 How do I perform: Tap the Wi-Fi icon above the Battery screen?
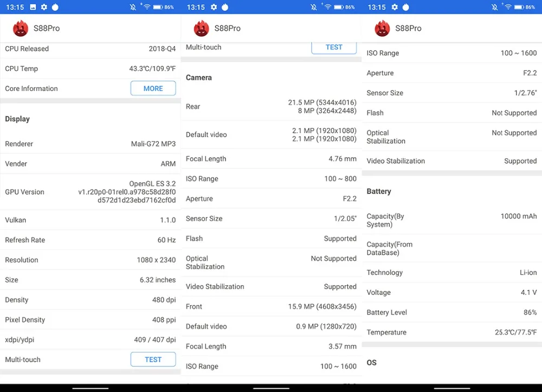tap(508, 7)
